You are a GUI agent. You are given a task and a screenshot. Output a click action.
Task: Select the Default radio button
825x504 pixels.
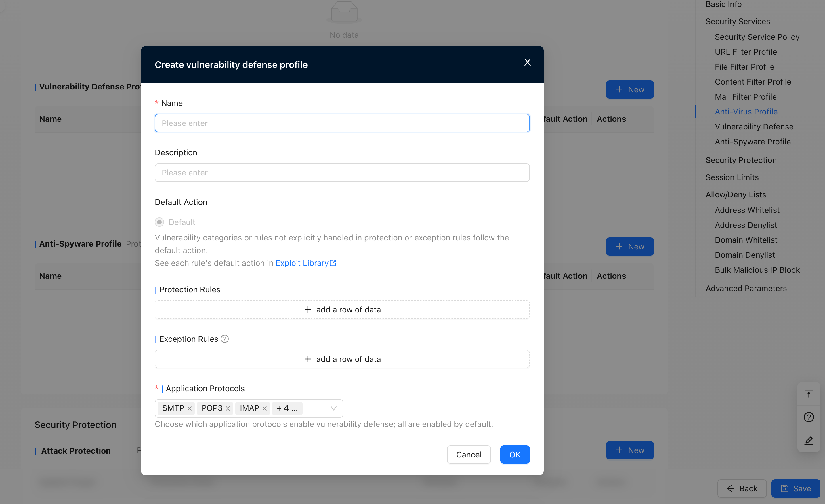[159, 222]
